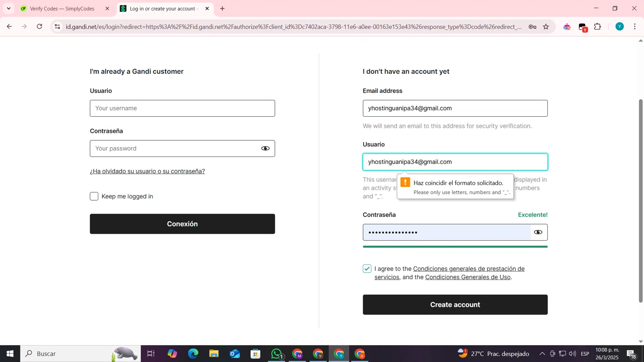Open Outlook from the taskbar
The height and width of the screenshot is (362, 644).
point(235,354)
